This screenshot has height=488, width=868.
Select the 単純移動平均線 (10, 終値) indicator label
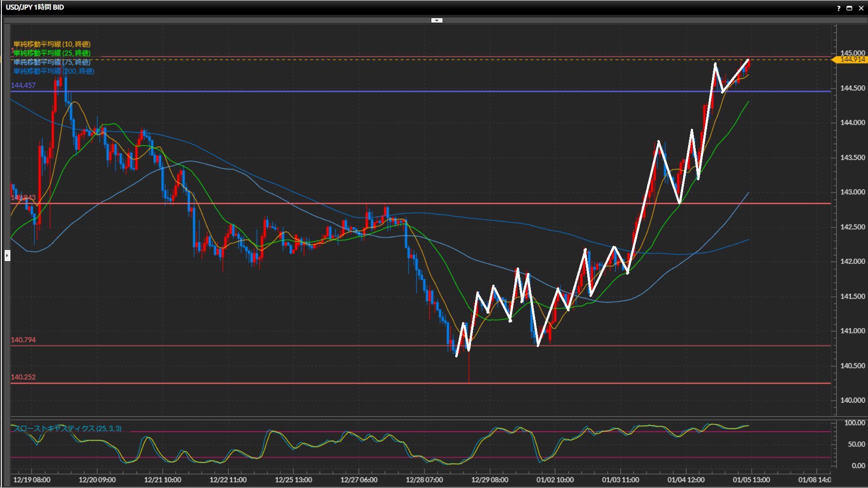[52, 44]
